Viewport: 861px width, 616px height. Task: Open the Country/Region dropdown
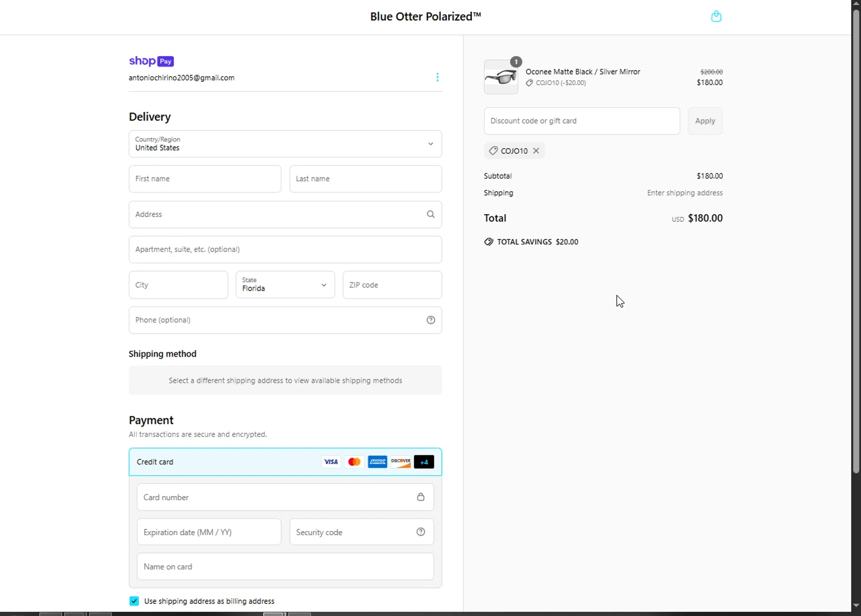click(x=285, y=144)
